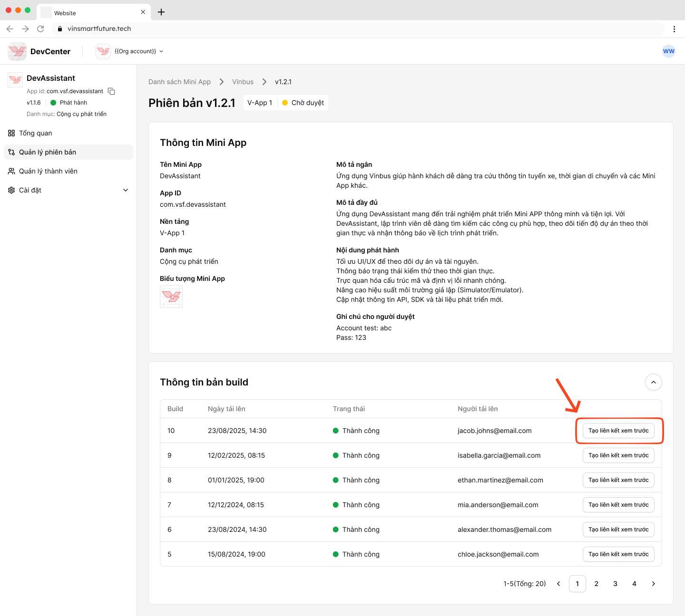685x616 pixels.
Task: Expand the Cài đặt submenu chevron
Action: tap(126, 190)
